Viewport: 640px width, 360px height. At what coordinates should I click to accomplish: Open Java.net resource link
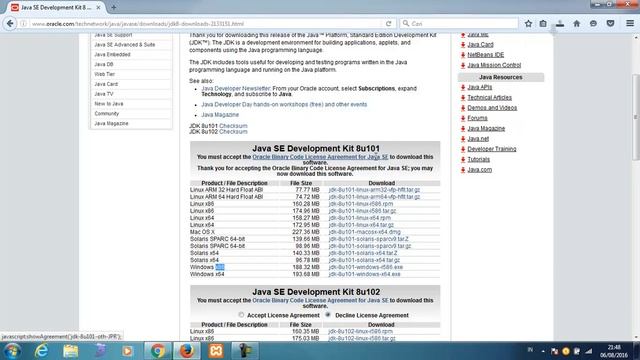[x=478, y=139]
